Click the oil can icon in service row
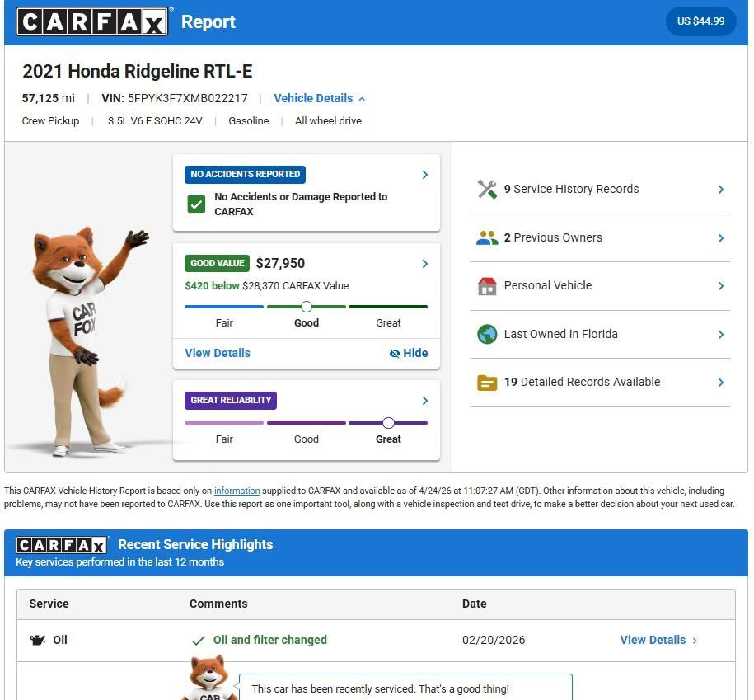 [x=38, y=640]
